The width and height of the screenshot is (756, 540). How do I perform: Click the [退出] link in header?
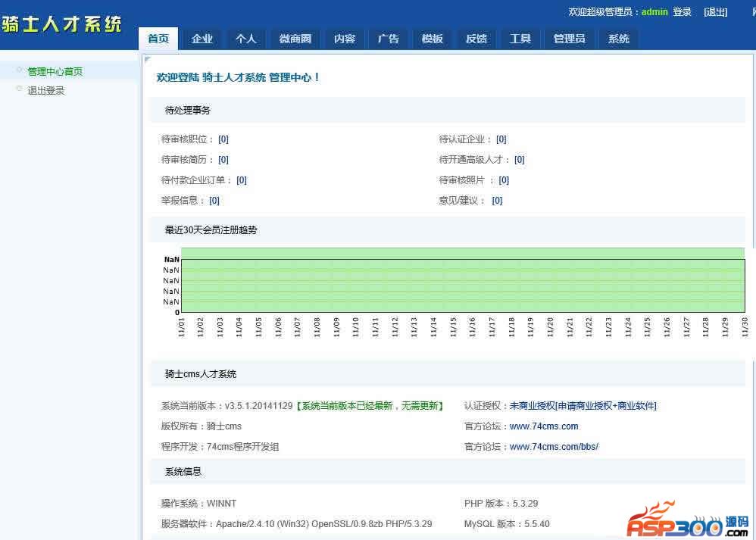tap(715, 12)
